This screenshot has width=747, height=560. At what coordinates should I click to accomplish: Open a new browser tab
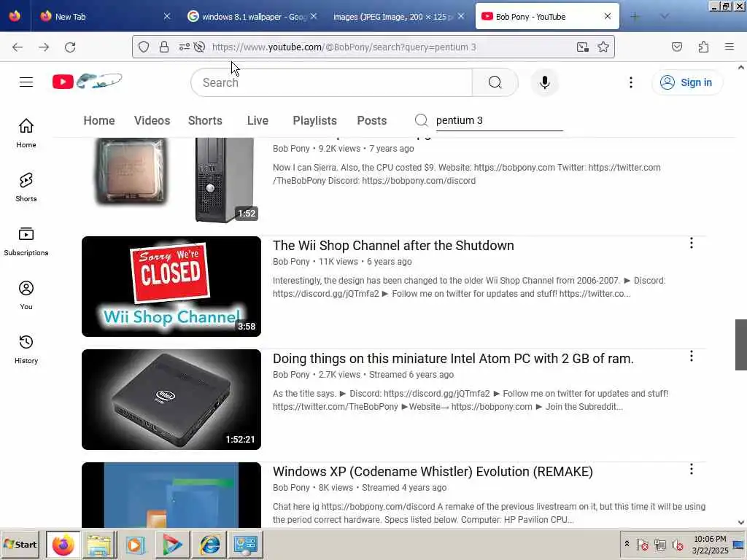(x=635, y=16)
